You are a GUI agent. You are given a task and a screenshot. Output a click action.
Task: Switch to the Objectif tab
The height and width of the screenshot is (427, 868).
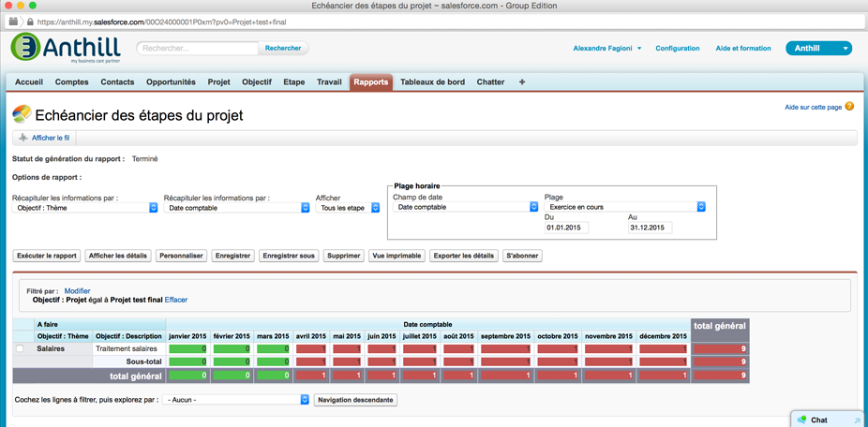257,81
